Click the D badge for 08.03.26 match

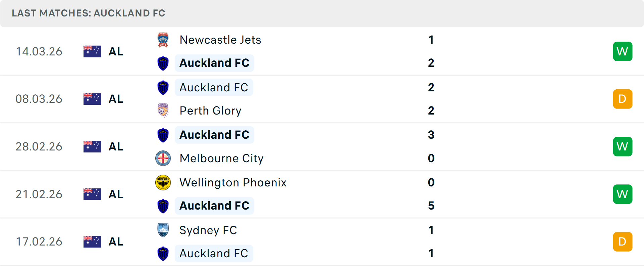pyautogui.click(x=623, y=99)
